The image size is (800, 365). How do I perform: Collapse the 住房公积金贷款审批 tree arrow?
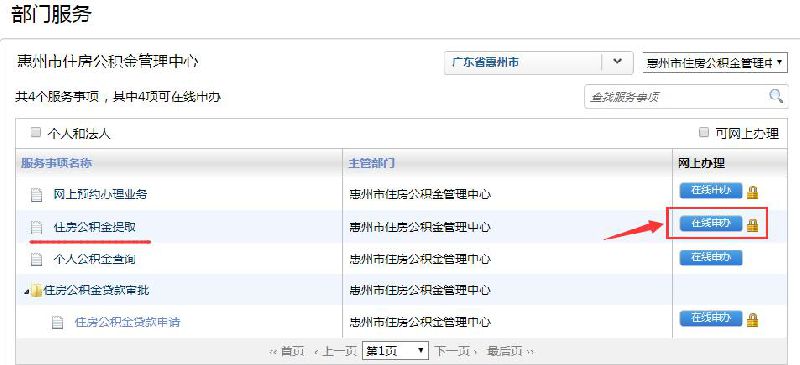(x=26, y=291)
